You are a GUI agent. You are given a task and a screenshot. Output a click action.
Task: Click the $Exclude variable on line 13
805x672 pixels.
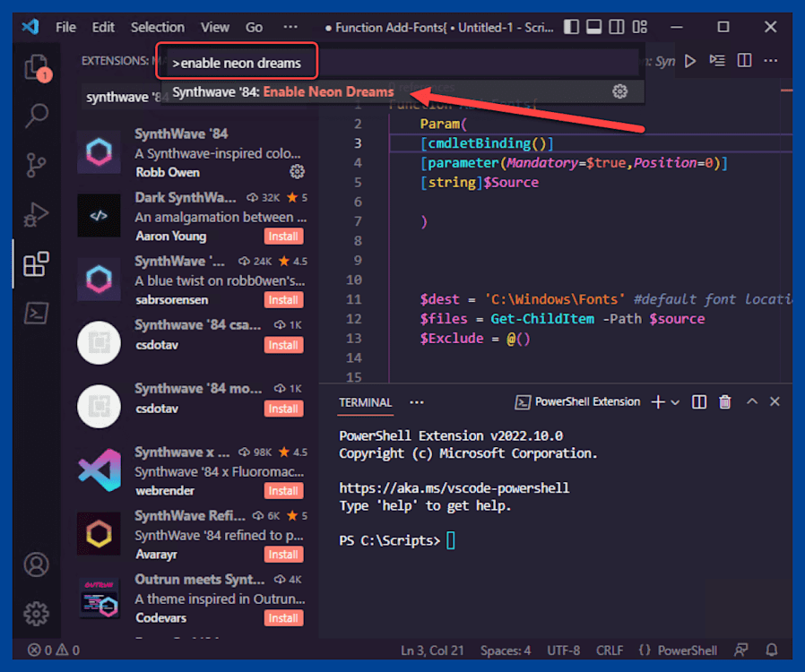coord(452,338)
